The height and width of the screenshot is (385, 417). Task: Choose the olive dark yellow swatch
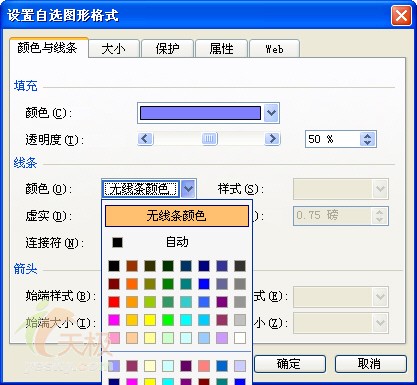(x=150, y=284)
